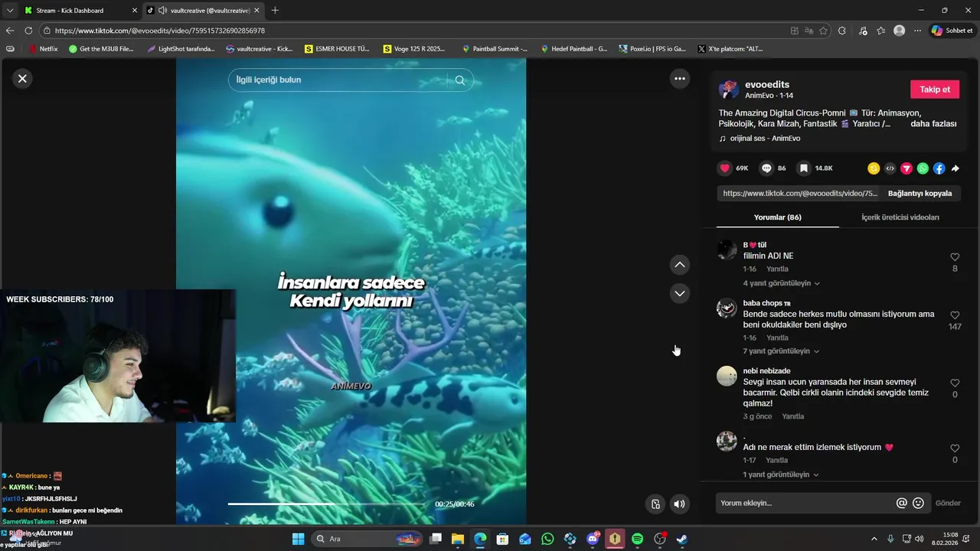The image size is (980, 551).
Task: Close the TikTok video viewer
Action: point(22,78)
